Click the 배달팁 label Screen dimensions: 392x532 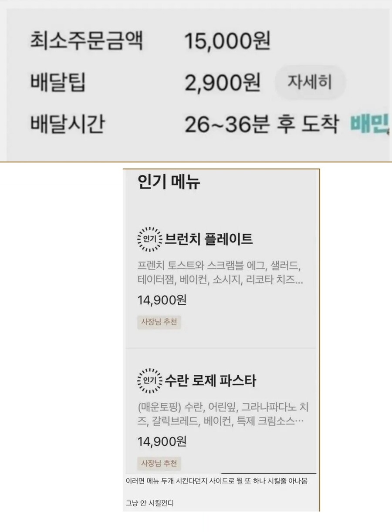pyautogui.click(x=58, y=83)
